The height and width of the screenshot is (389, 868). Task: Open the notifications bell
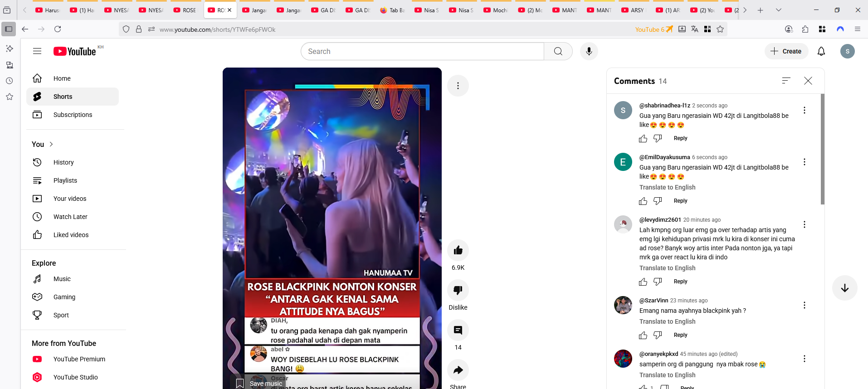pyautogui.click(x=821, y=51)
